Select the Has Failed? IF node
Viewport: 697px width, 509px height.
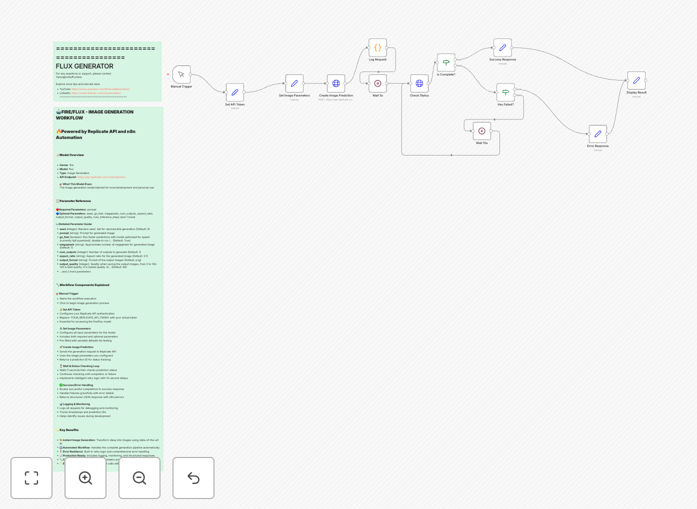pyautogui.click(x=505, y=92)
